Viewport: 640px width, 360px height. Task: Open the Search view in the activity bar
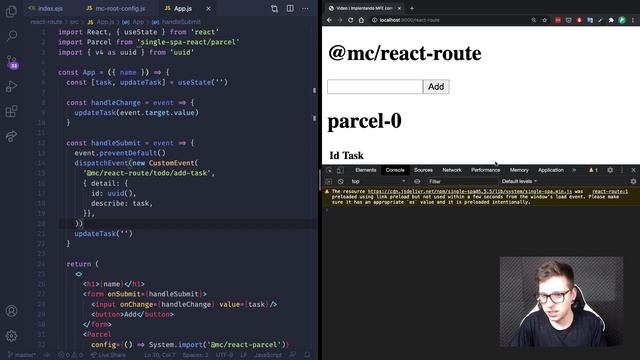click(11, 36)
